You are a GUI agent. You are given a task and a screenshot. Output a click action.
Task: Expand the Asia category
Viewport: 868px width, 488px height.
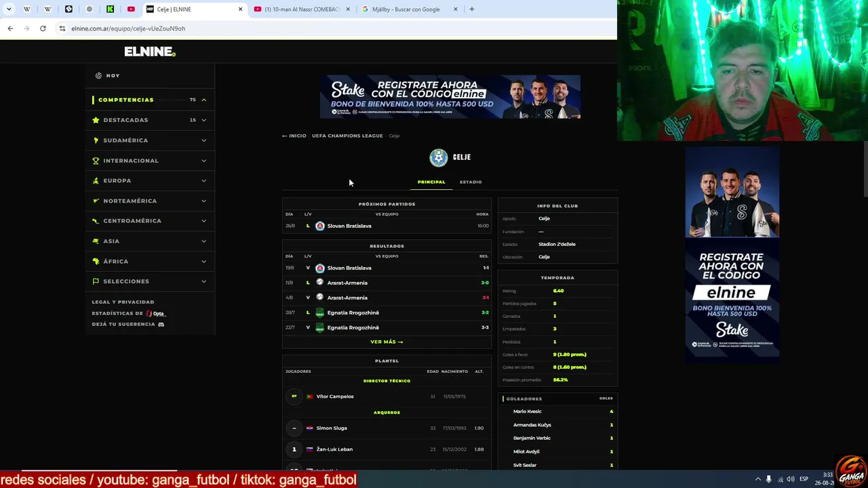pyautogui.click(x=203, y=241)
